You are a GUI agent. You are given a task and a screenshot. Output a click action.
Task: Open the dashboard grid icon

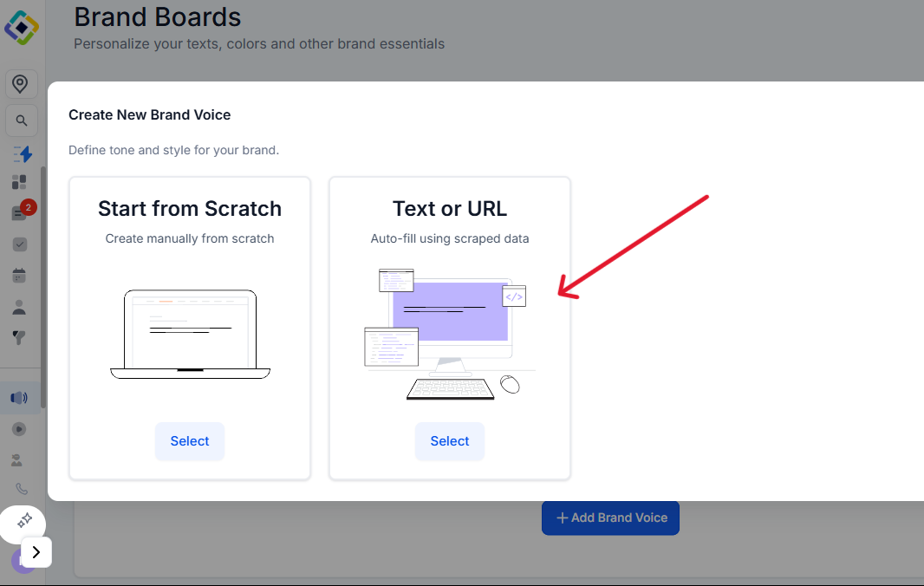[x=19, y=182]
